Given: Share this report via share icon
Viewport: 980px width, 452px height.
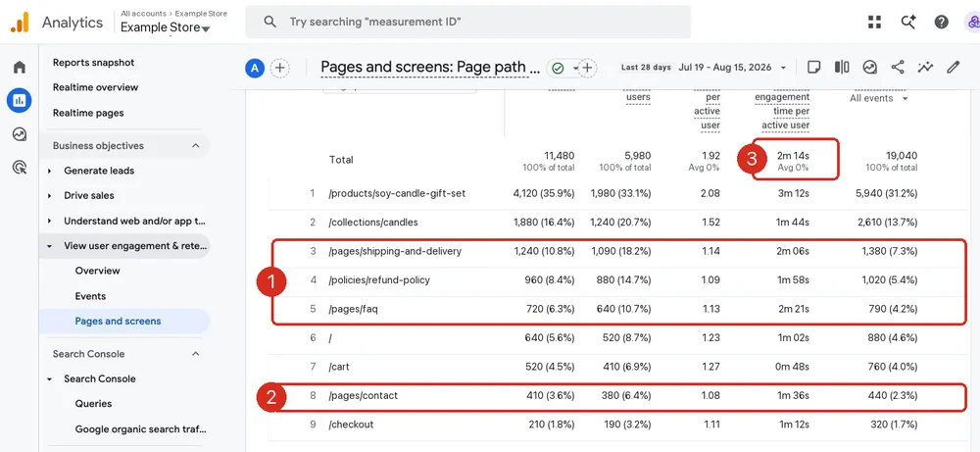Looking at the screenshot, I should pos(898,67).
